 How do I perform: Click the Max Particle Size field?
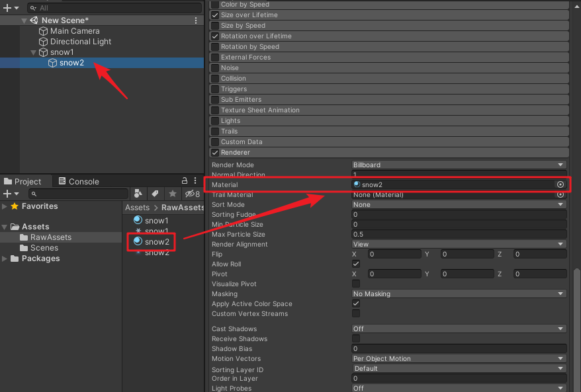(x=459, y=234)
